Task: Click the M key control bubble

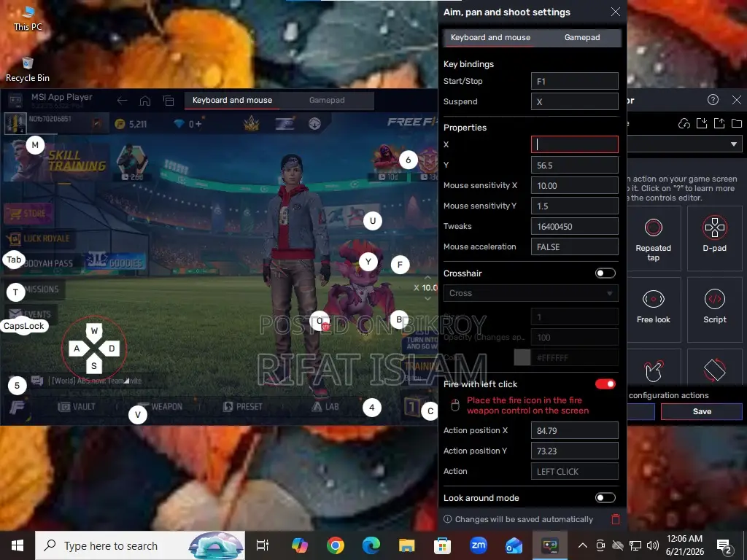Action: 35,145
